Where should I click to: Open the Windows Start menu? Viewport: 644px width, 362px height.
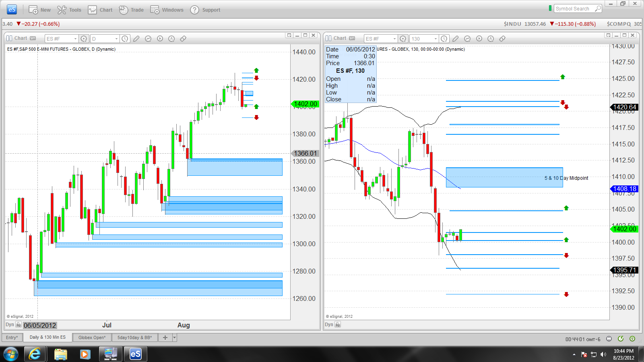pyautogui.click(x=11, y=354)
